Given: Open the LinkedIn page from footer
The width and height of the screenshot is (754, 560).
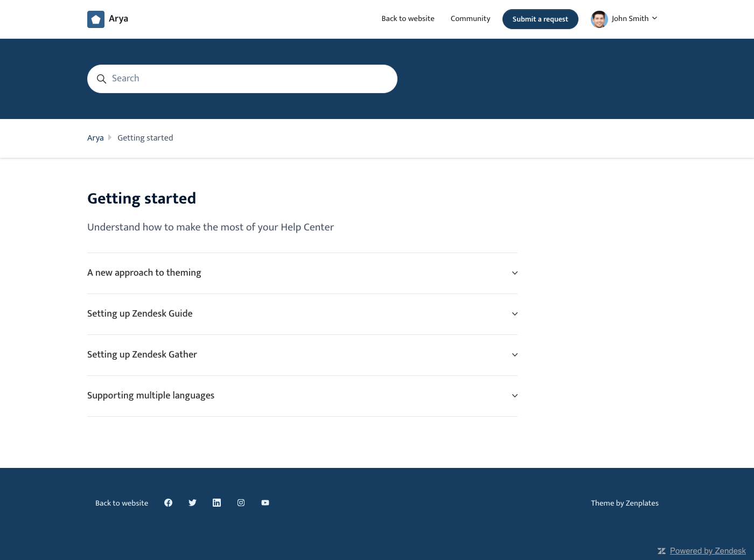Looking at the screenshot, I should tap(217, 503).
